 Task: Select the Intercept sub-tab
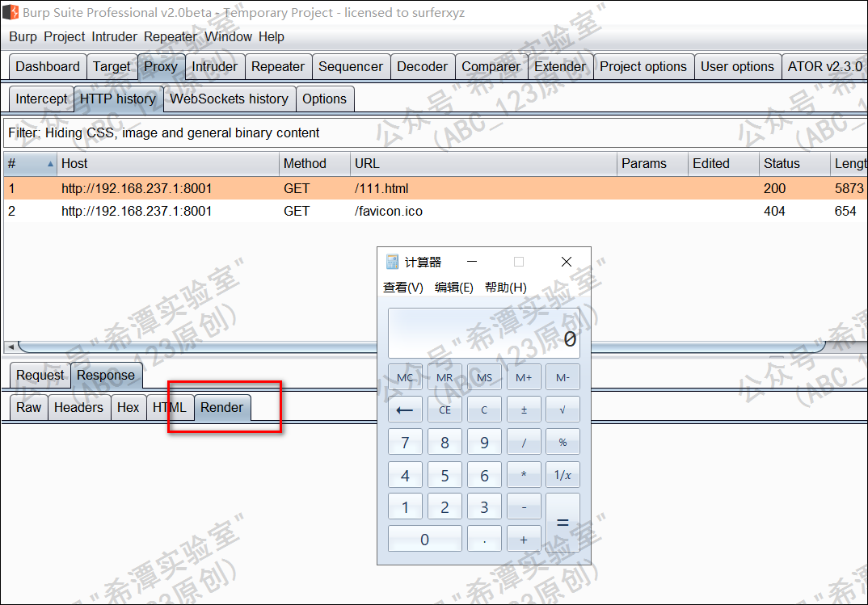click(x=41, y=99)
